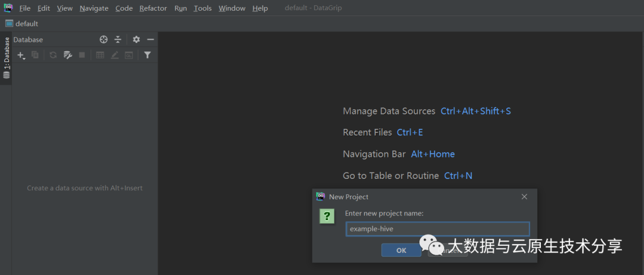The height and width of the screenshot is (275, 644).
Task: Click the Edit Source pencil icon
Action: (114, 55)
